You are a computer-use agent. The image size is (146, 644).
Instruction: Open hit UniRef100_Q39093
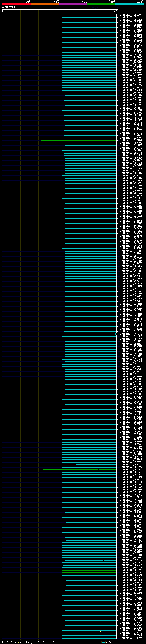click(x=131, y=42)
